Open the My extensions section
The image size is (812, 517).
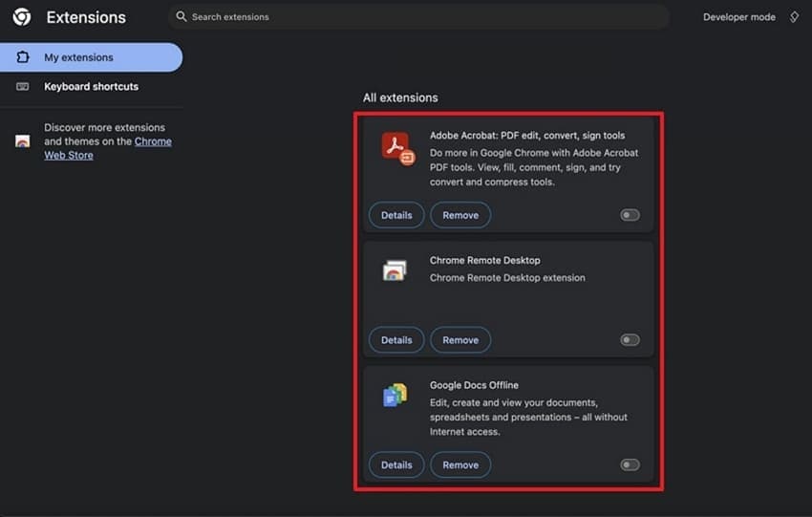(91, 57)
